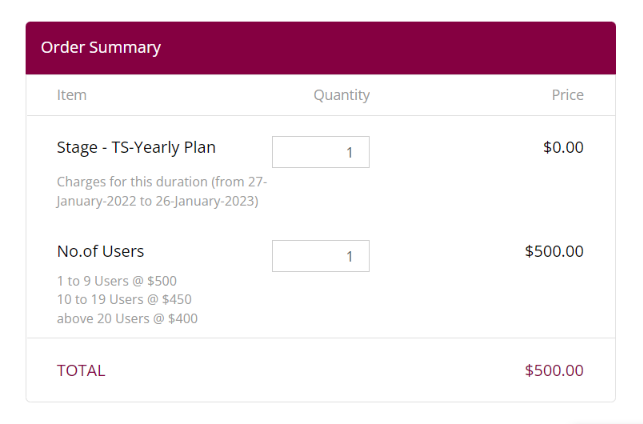The height and width of the screenshot is (424, 643).
Task: Click the charges duration date description
Action: [x=162, y=191]
